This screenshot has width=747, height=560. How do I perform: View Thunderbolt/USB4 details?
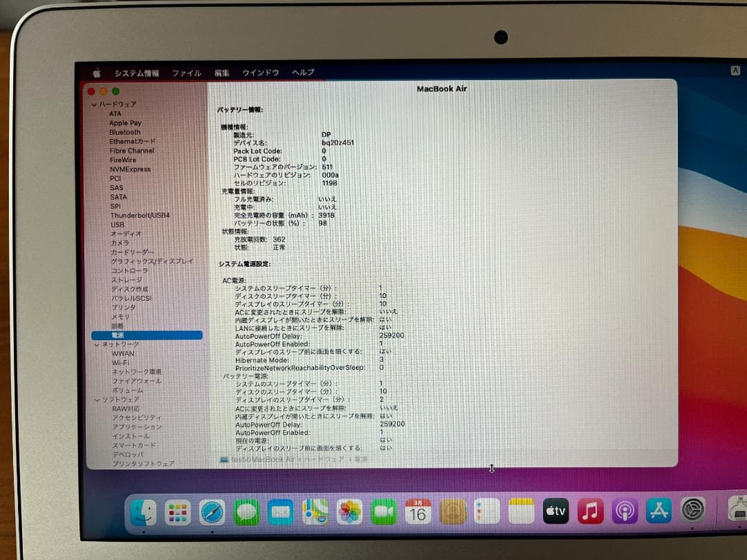pos(140,215)
